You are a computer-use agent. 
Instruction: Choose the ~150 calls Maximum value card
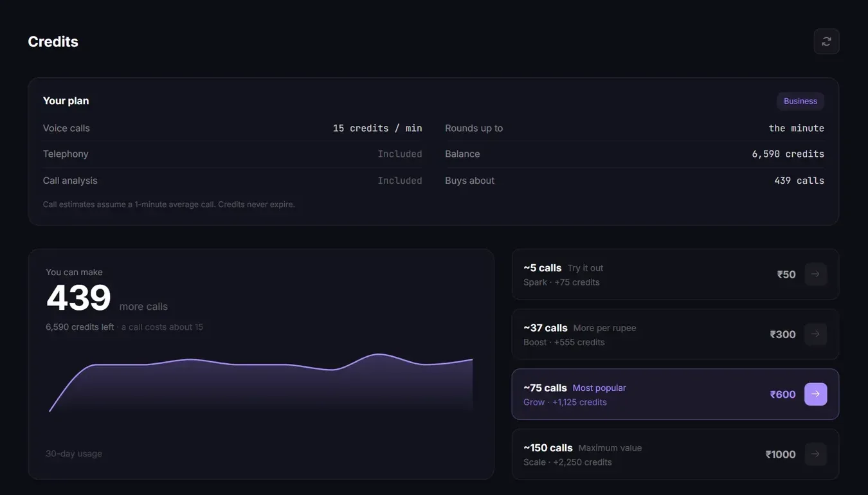point(675,455)
